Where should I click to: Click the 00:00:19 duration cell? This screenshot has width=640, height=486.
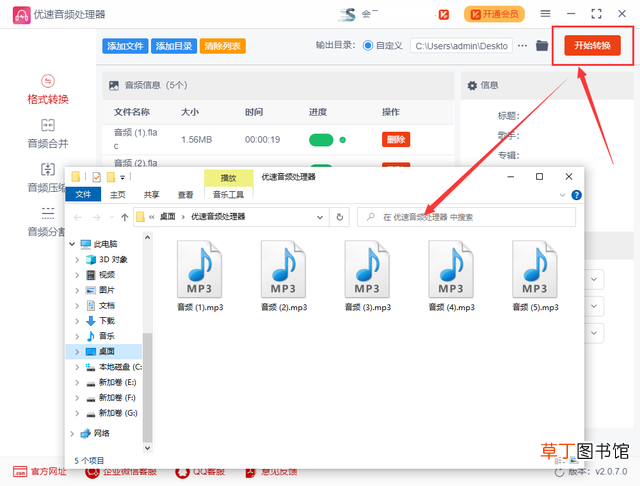pos(262,140)
